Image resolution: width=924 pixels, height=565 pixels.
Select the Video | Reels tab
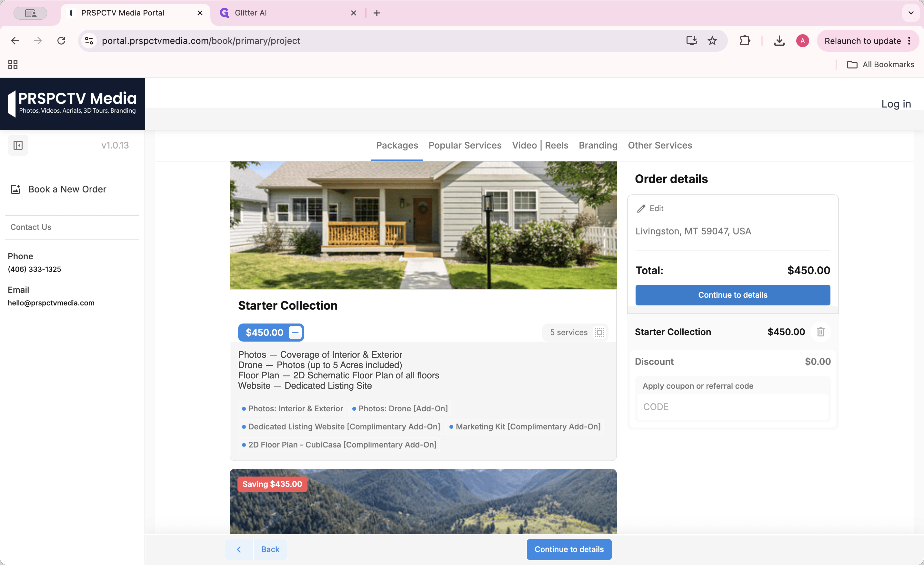pos(540,145)
